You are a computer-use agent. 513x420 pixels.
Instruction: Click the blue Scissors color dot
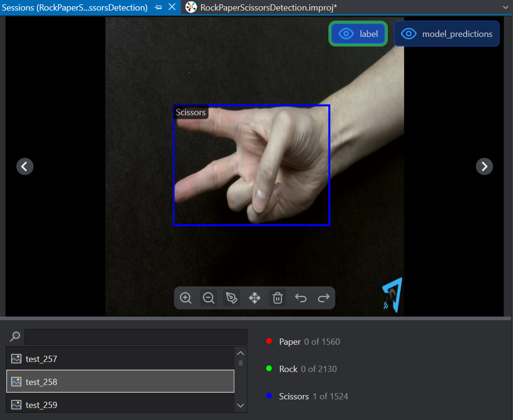(x=269, y=396)
